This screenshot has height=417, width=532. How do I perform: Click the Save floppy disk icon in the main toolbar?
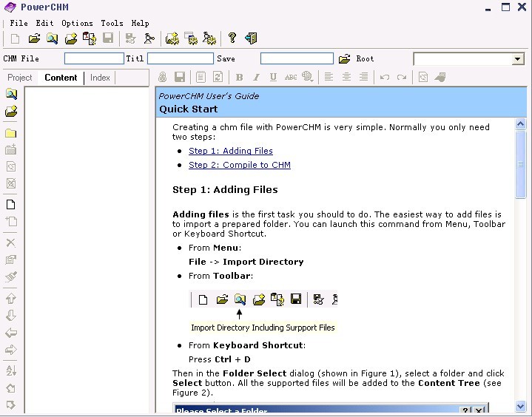point(108,38)
